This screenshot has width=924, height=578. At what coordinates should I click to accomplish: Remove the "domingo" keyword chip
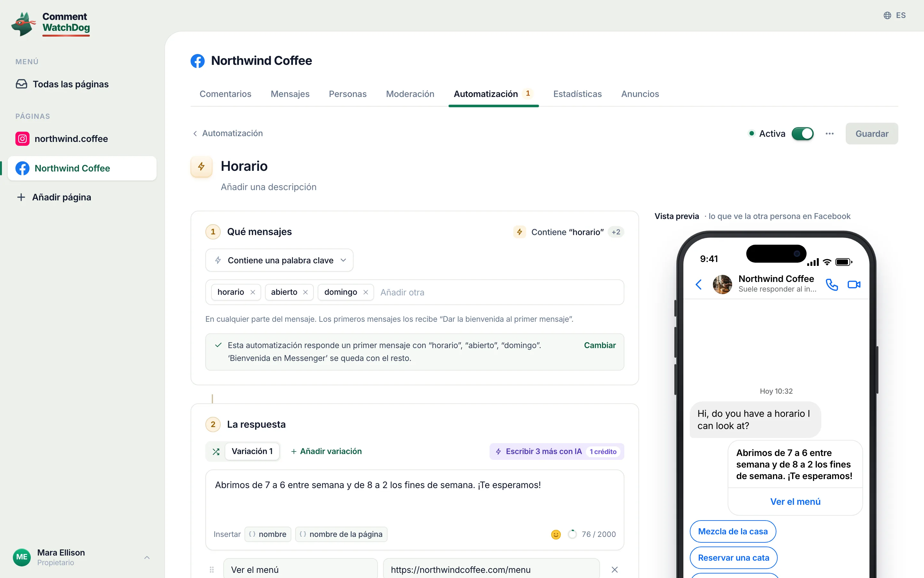[366, 292]
